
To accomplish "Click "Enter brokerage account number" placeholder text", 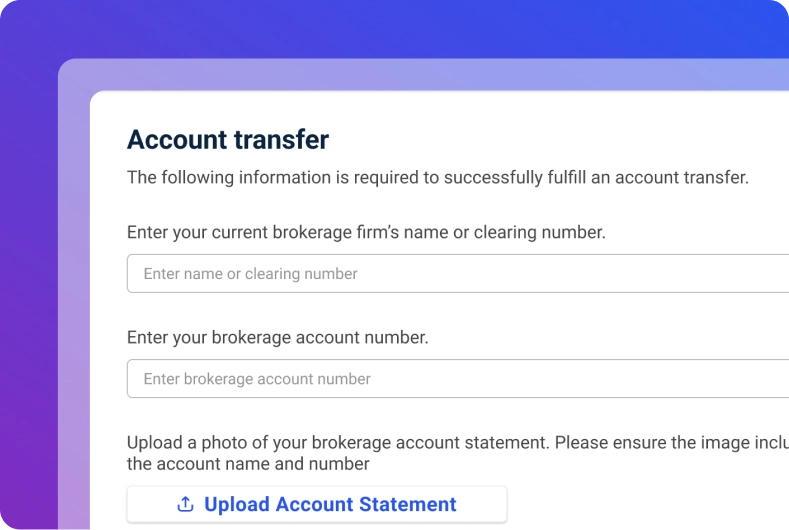I will click(257, 379).
